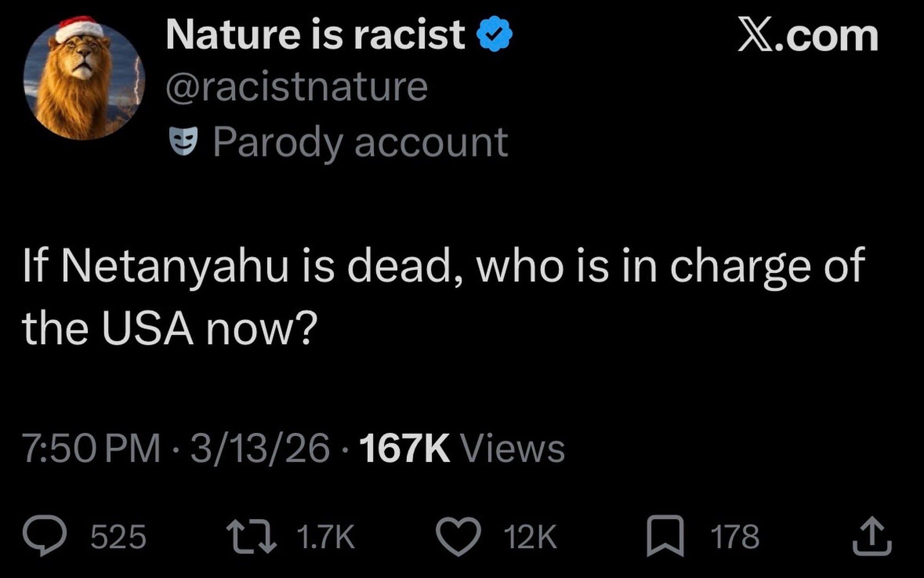Click the parody mask icon
This screenshot has height=578, width=924.
(x=183, y=141)
